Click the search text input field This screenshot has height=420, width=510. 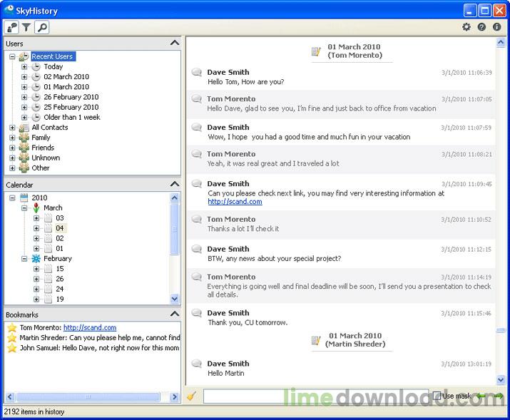[x=315, y=396]
